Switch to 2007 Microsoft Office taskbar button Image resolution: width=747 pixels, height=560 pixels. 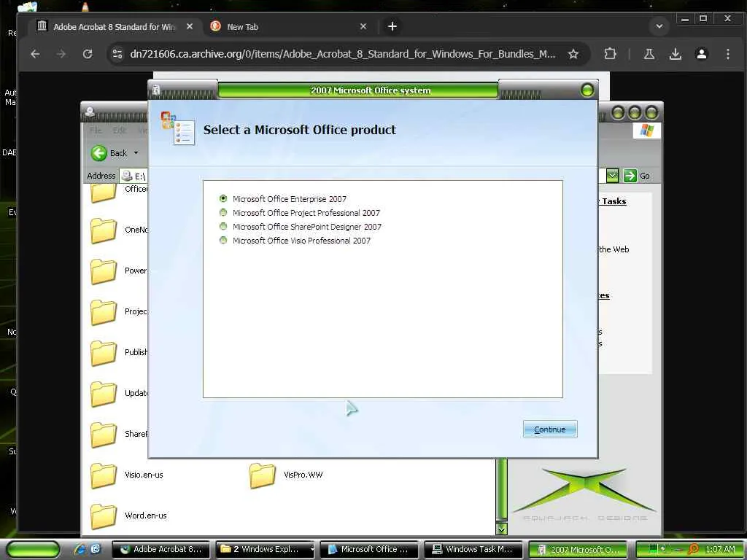(x=578, y=549)
